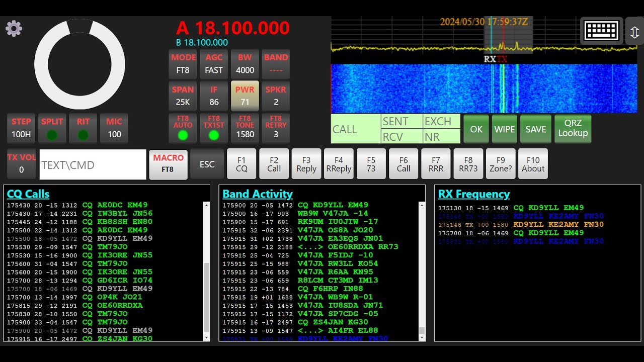Open the MACRO FT8 selector
The width and height of the screenshot is (644, 362).
coord(168,164)
